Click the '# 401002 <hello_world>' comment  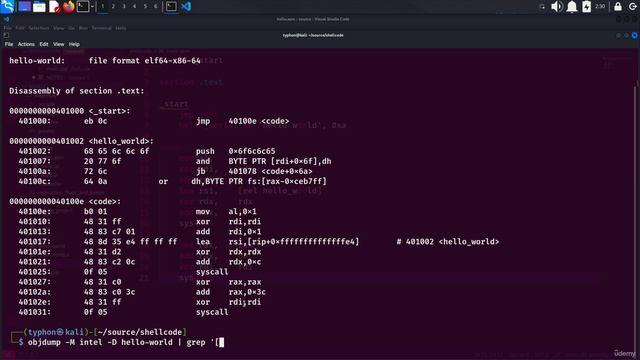[448, 242]
